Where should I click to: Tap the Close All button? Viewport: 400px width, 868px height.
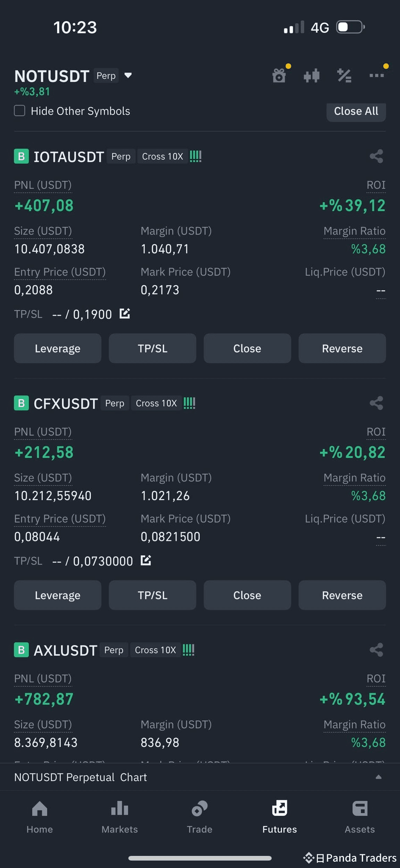point(356,111)
